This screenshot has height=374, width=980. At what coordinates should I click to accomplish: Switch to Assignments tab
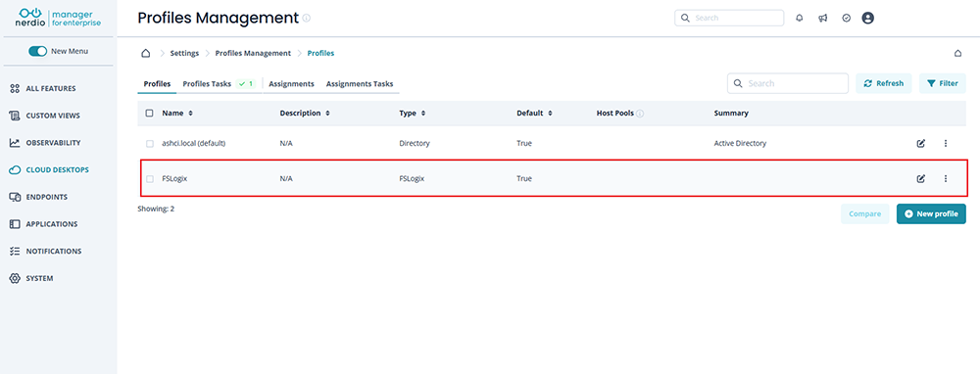(291, 83)
